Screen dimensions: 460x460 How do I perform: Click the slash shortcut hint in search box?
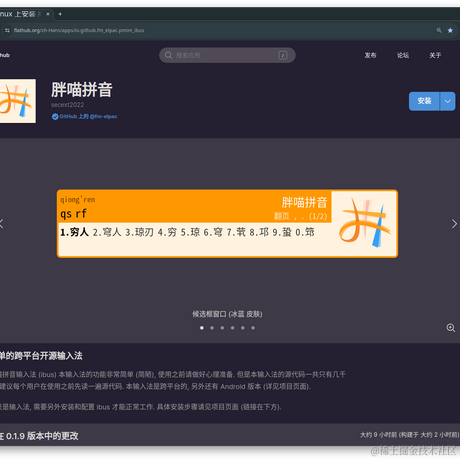[283, 55]
